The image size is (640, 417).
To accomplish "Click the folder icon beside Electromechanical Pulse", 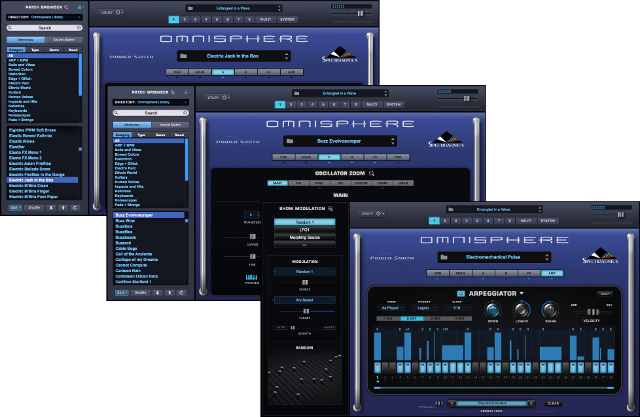I will [444, 257].
